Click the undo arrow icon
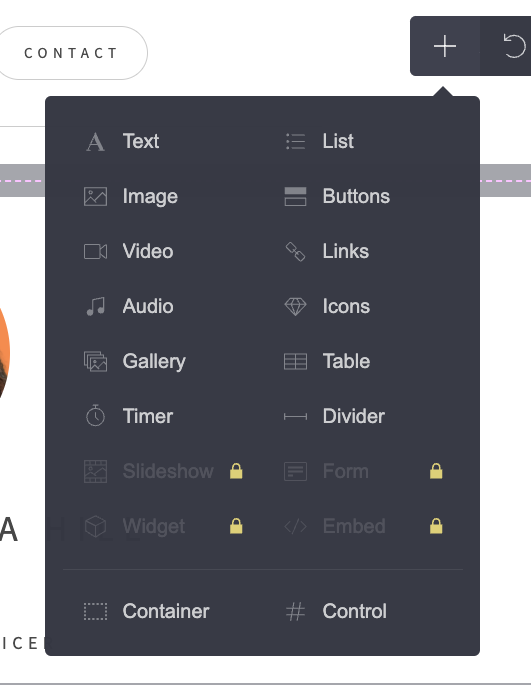The height and width of the screenshot is (685, 531). coord(514,46)
